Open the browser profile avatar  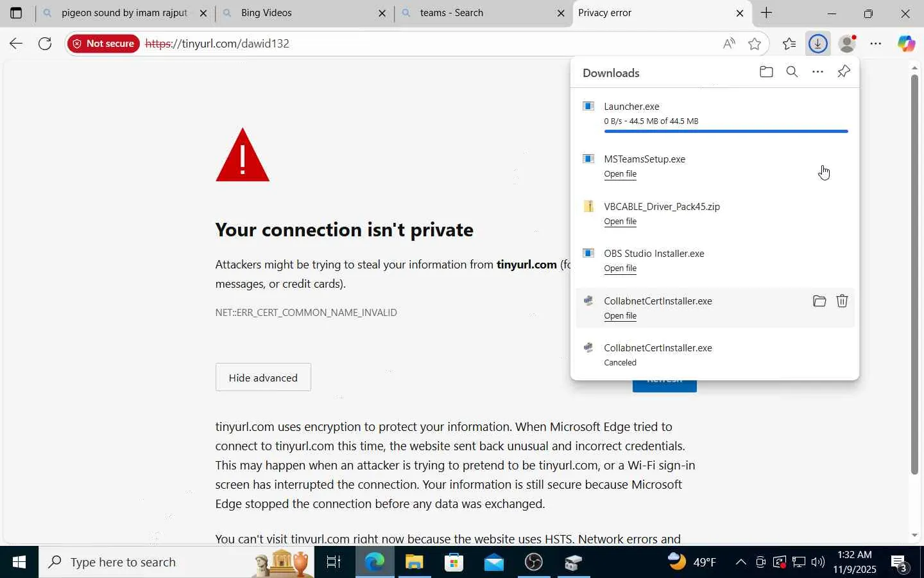coord(848,44)
